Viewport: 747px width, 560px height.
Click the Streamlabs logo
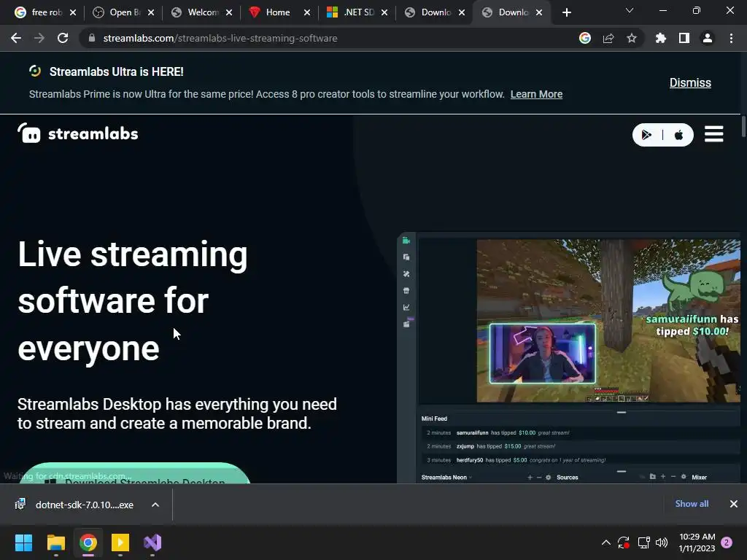pos(77,133)
